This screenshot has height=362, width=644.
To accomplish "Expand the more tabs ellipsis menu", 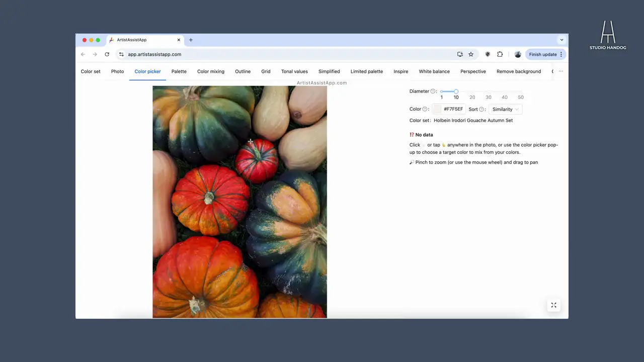I will (x=560, y=71).
